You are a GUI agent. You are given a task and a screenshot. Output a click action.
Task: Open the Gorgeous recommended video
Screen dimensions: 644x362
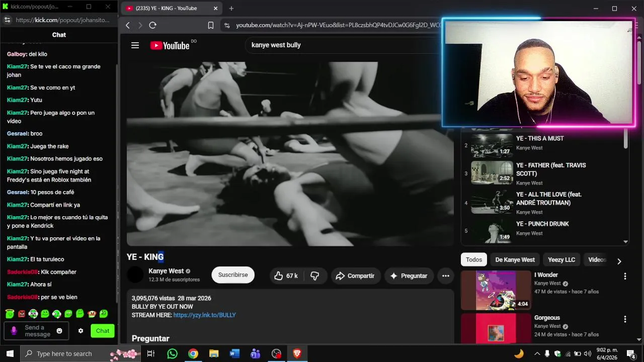(x=496, y=328)
